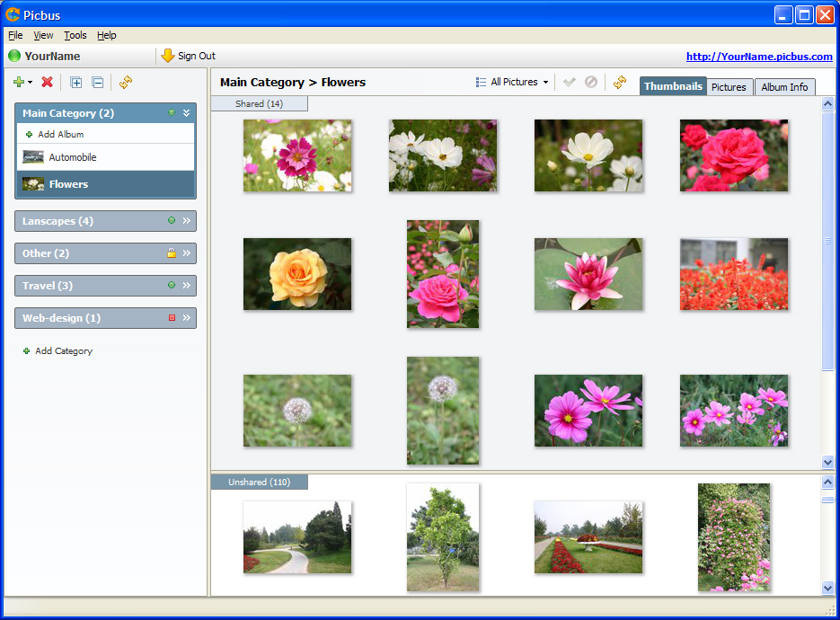The width and height of the screenshot is (840, 620).
Task: Click the expand all plus-box icon
Action: [x=76, y=83]
